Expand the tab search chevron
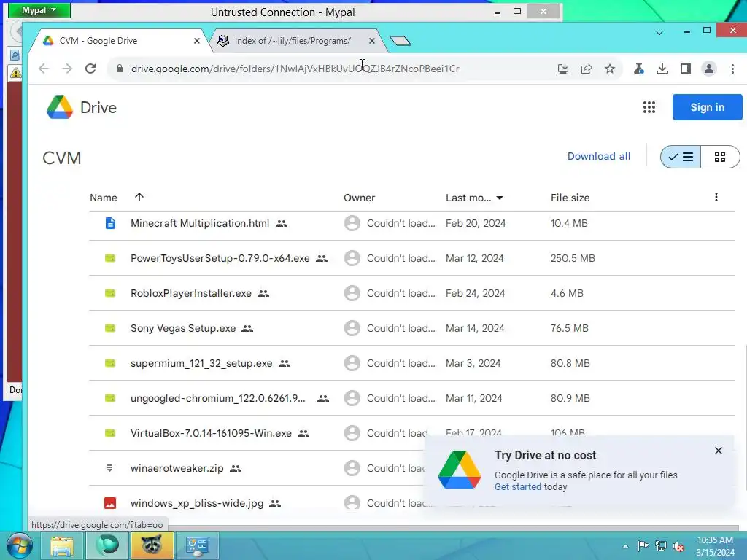The height and width of the screenshot is (560, 747). (x=659, y=33)
